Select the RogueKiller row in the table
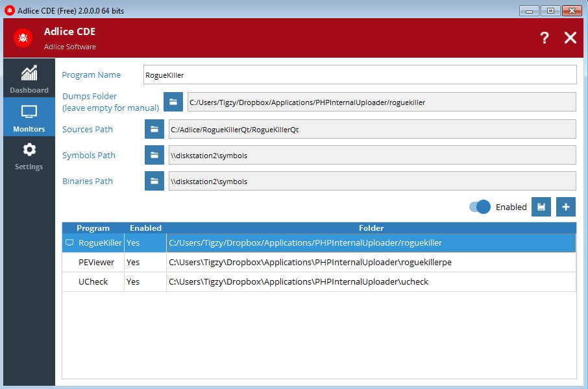This screenshot has width=588, height=389. tap(100, 242)
